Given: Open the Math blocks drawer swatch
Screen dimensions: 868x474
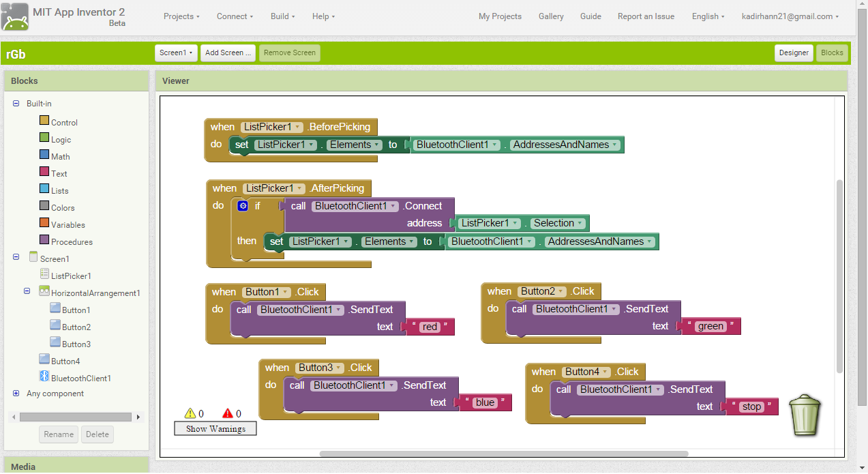Looking at the screenshot, I should tap(44, 155).
